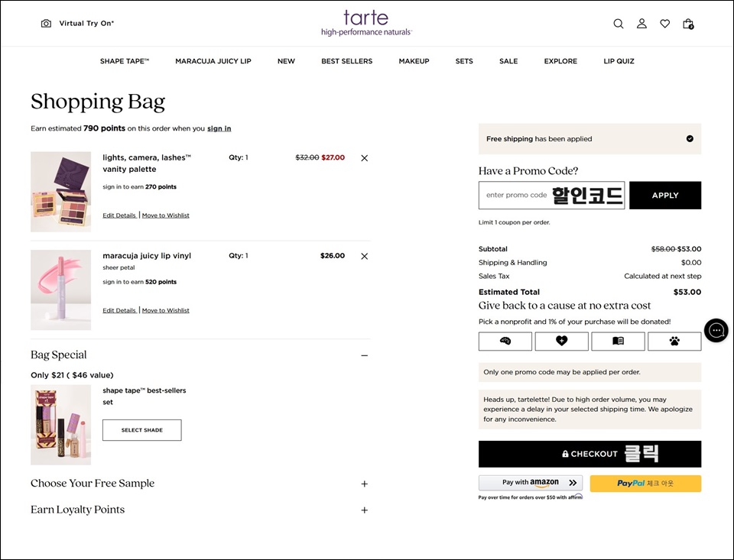734x560 pixels.
Task: Open the New menu item
Action: [x=286, y=61]
